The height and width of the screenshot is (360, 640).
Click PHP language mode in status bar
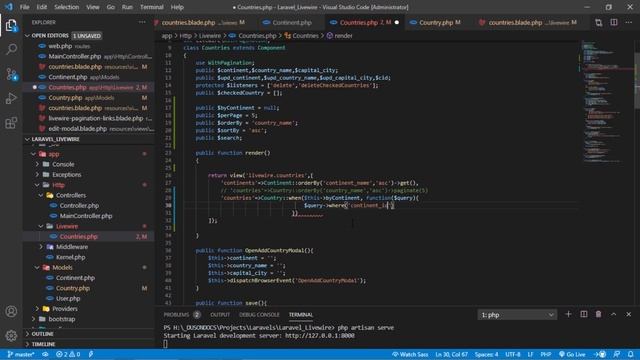pyautogui.click(x=546, y=354)
